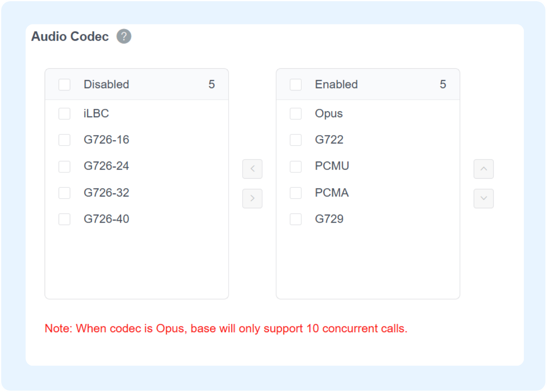
Task: Click the right arrow transfer button
Action: click(x=252, y=198)
